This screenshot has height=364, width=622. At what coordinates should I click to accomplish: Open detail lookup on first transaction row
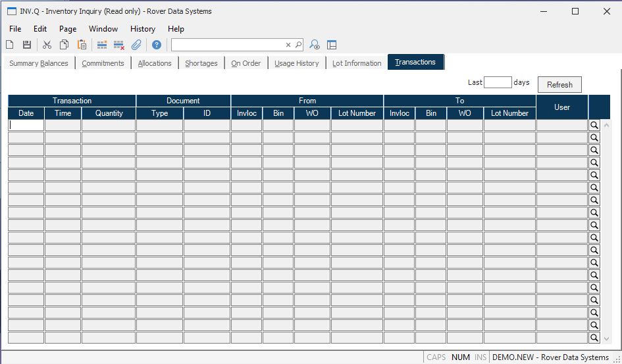pyautogui.click(x=594, y=125)
